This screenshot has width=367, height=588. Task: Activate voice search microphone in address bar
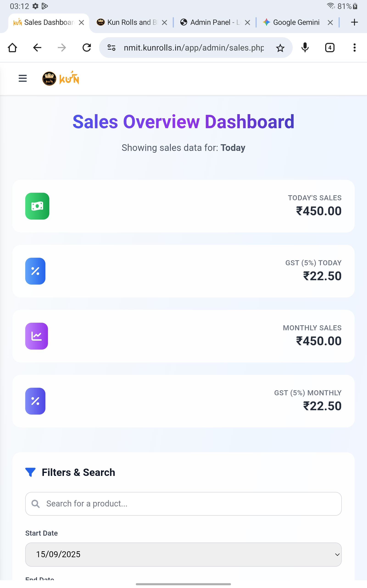(305, 48)
